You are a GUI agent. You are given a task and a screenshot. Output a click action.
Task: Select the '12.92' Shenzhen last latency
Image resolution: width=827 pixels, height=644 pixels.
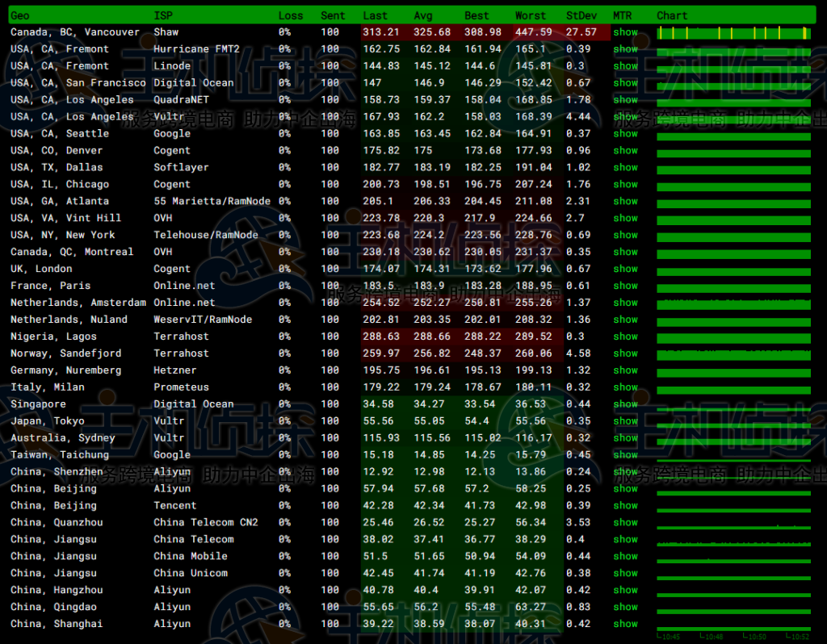click(378, 471)
